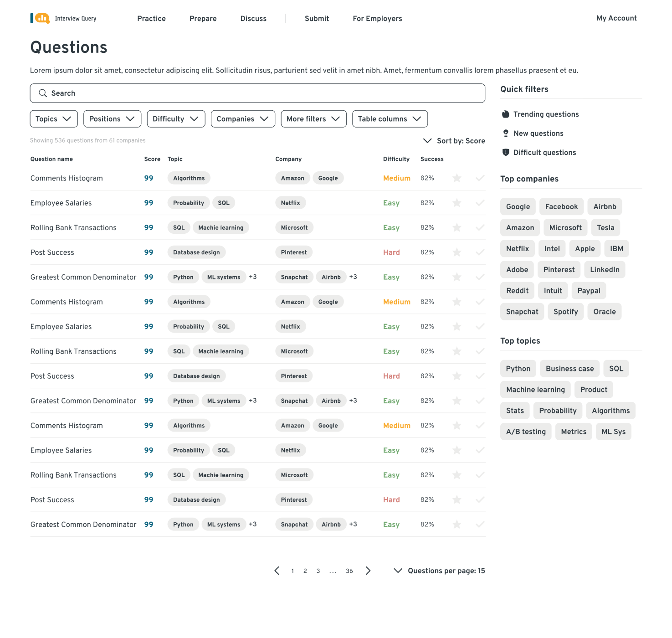Go to the previous page with the left arrow

[x=277, y=571]
